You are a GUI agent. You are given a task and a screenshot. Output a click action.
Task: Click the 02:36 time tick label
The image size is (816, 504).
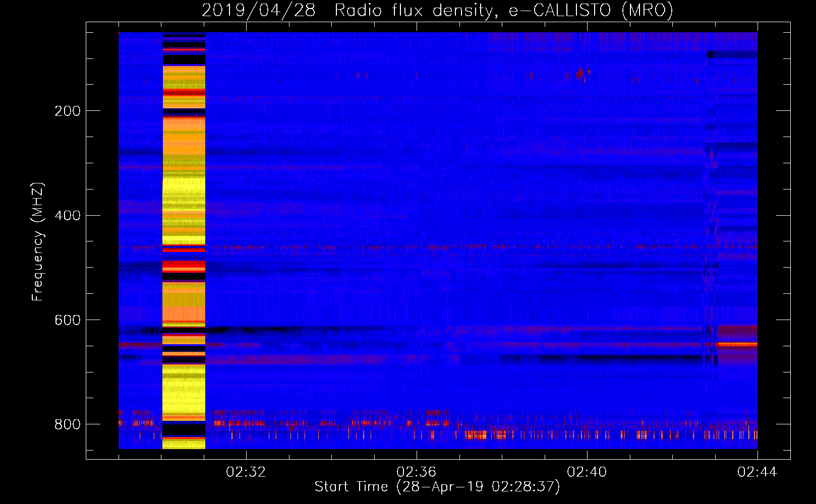[417, 472]
